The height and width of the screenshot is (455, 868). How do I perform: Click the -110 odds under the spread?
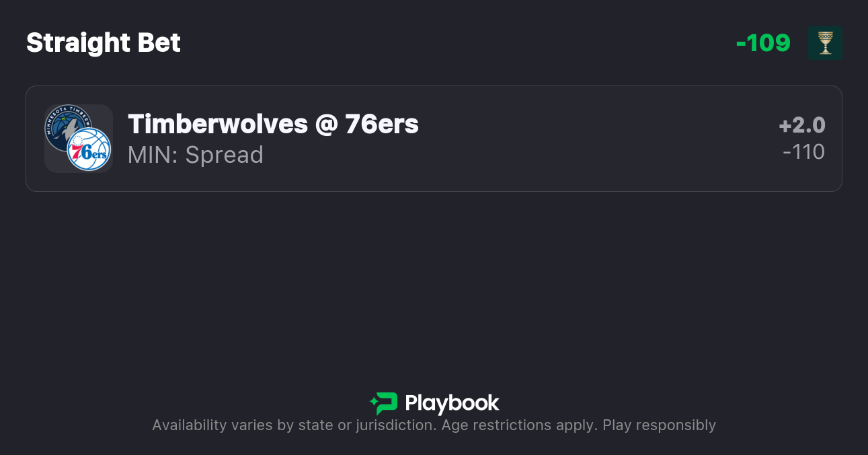click(803, 152)
